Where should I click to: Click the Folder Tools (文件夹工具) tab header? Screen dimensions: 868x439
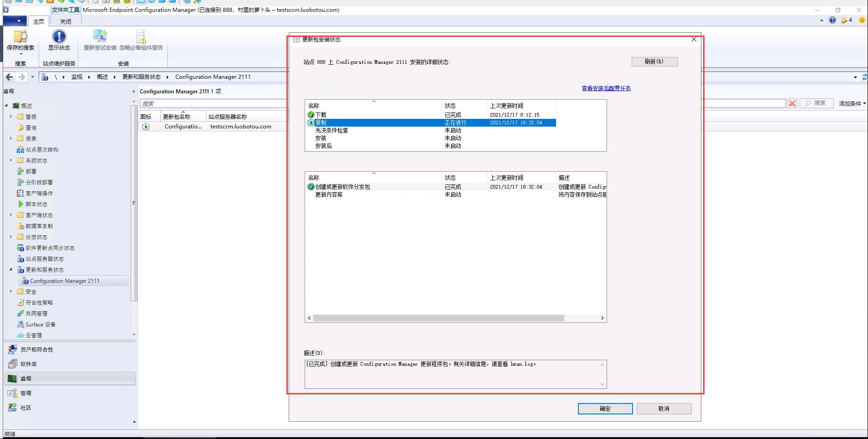[x=66, y=10]
